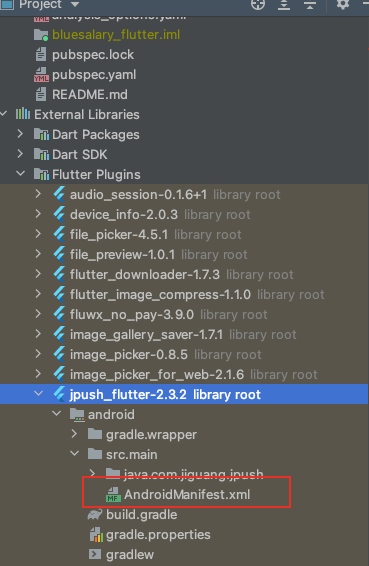Click Flutter icon of flutter_downloader-1.7.3

click(x=59, y=274)
